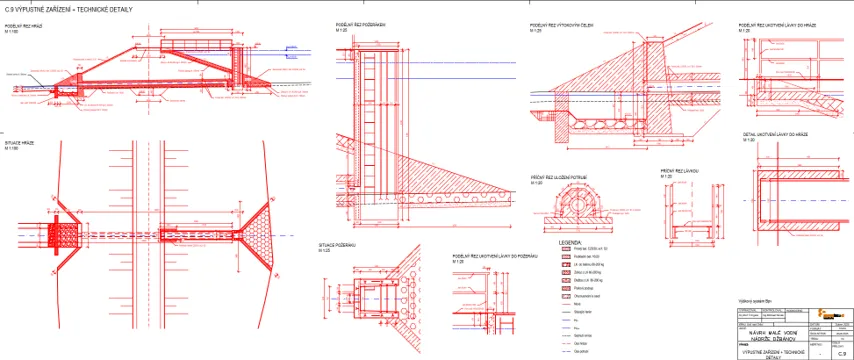Screen dimensions: 854x360
Task: Select the DETAIL UKOTVENÍ LÁVKY DO HRÁZE title
Action: 775,134
